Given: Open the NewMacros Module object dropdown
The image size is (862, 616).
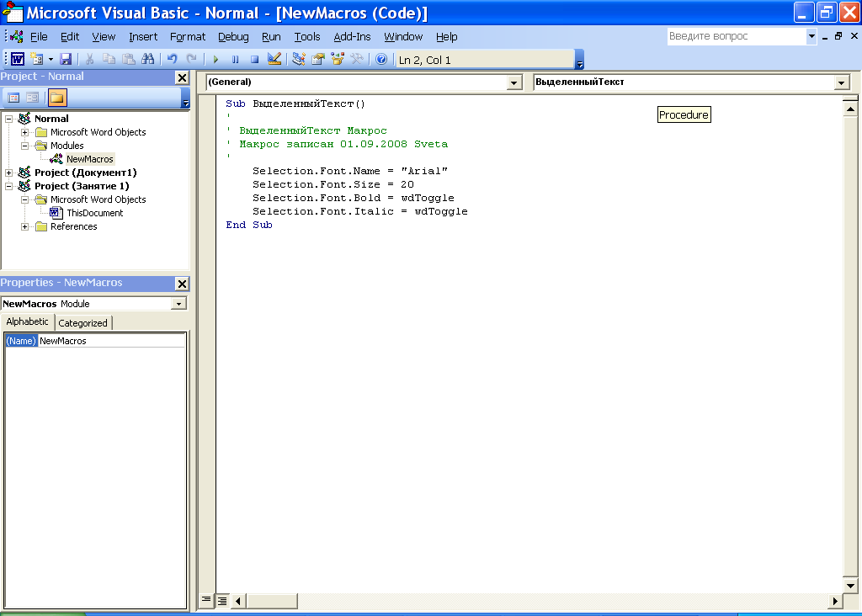Looking at the screenshot, I should (178, 304).
